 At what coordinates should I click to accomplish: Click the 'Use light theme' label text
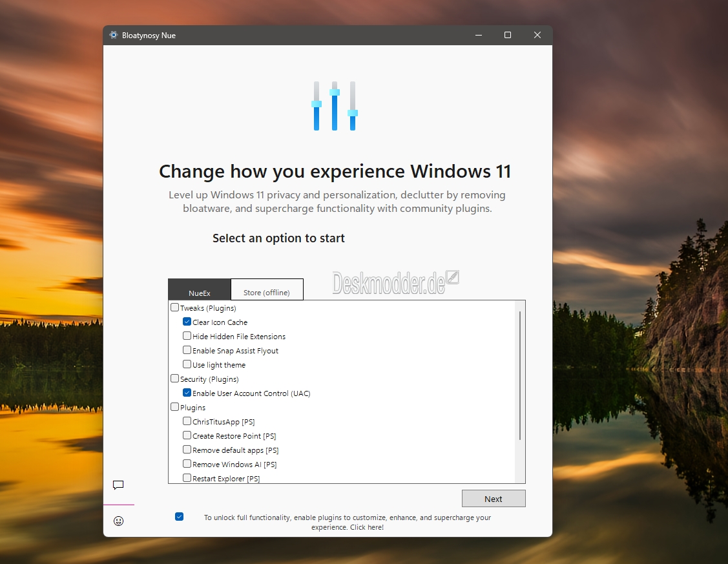click(219, 365)
